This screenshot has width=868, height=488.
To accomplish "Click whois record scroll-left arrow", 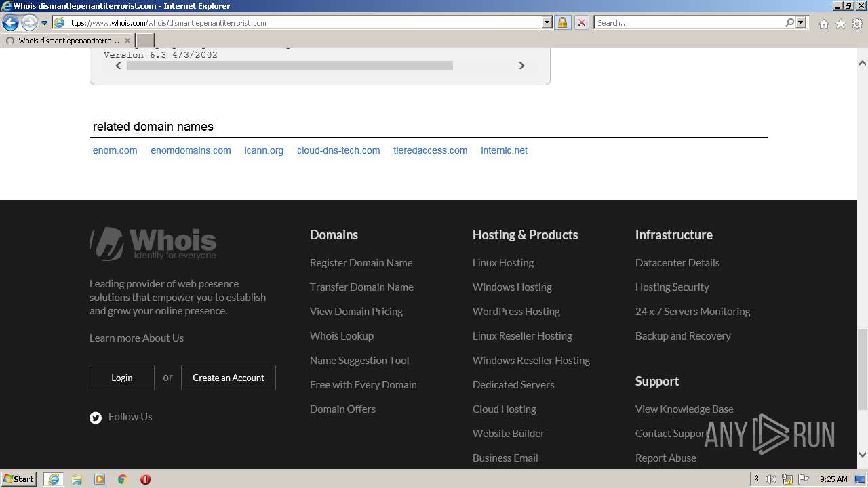I will point(118,66).
